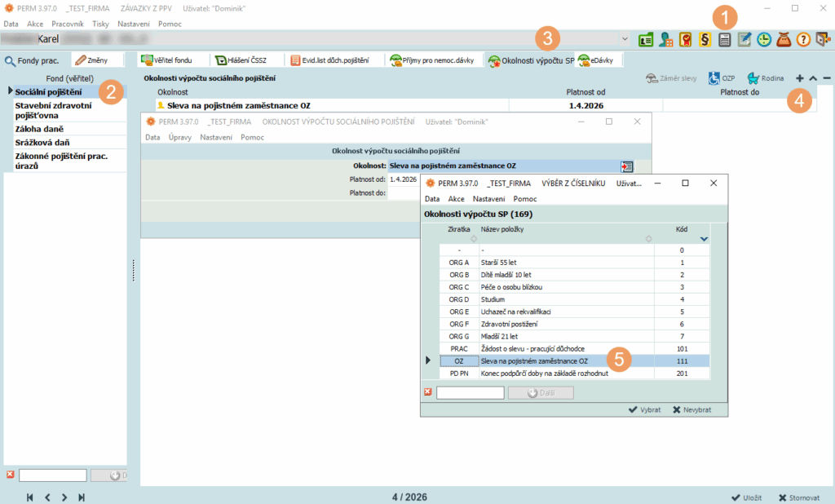
Task: Switch to Příjmy pro nemoc.dávky tab
Action: 432,60
